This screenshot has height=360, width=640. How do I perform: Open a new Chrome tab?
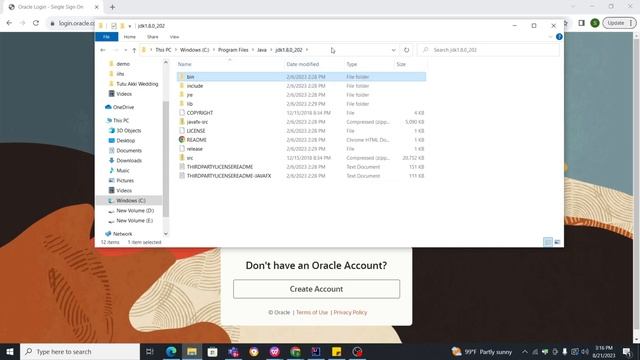[112, 7]
